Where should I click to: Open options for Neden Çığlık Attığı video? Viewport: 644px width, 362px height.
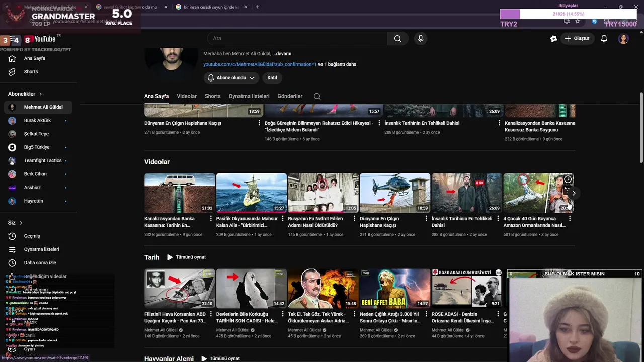(427, 314)
